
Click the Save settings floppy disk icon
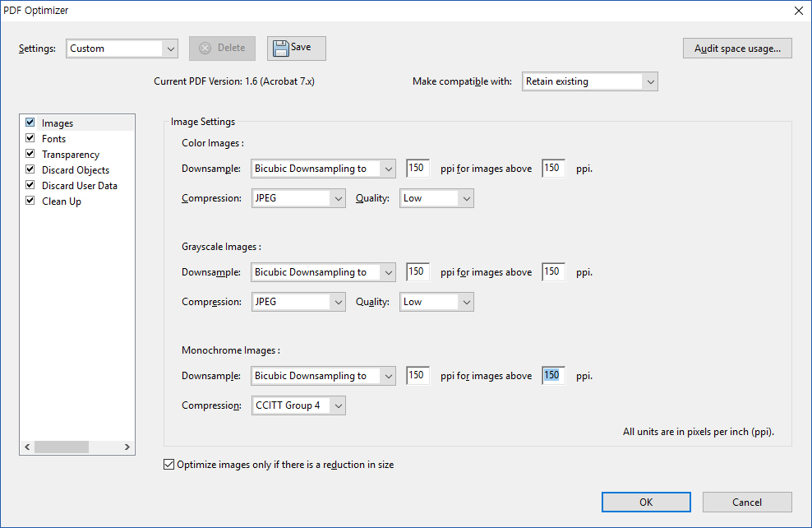(281, 49)
